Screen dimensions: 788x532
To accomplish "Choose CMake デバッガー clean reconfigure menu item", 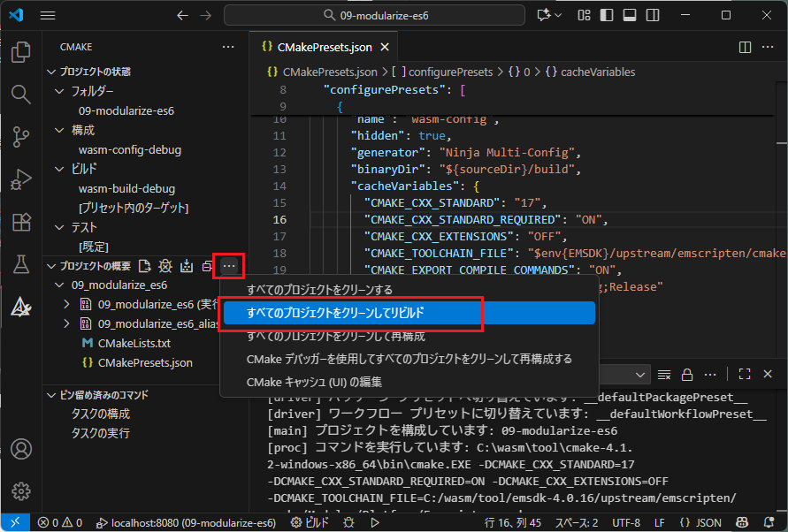I will [x=409, y=359].
